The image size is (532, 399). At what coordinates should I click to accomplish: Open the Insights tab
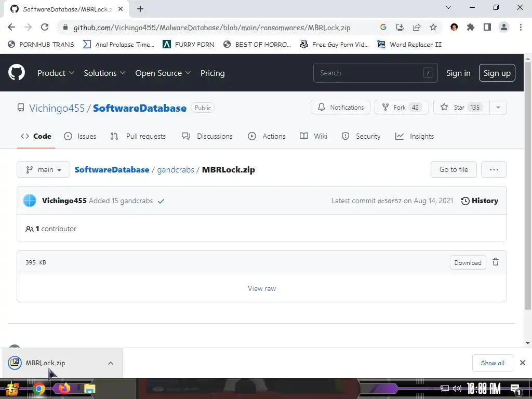point(415,136)
